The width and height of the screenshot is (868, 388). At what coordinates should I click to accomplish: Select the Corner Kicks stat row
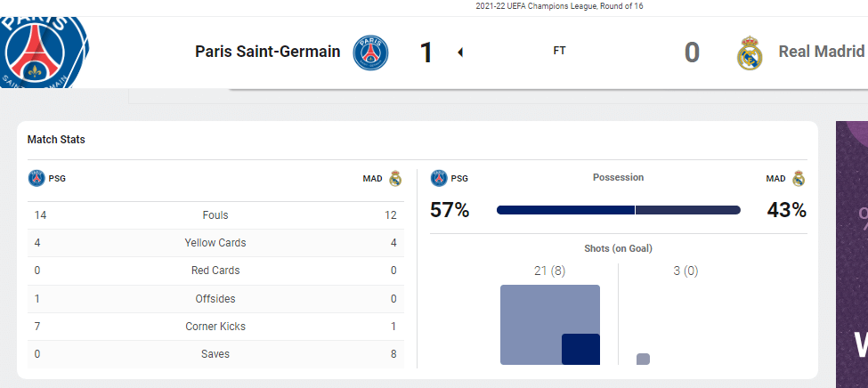[216, 327]
